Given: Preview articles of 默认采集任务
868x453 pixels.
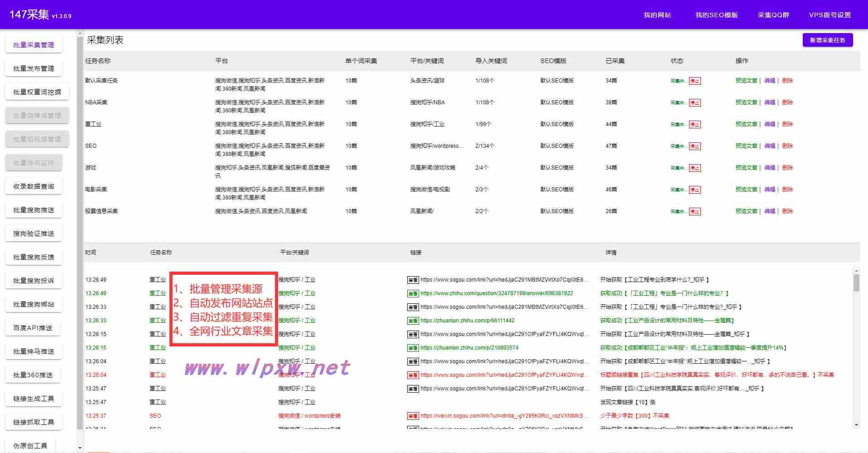Looking at the screenshot, I should [x=746, y=80].
